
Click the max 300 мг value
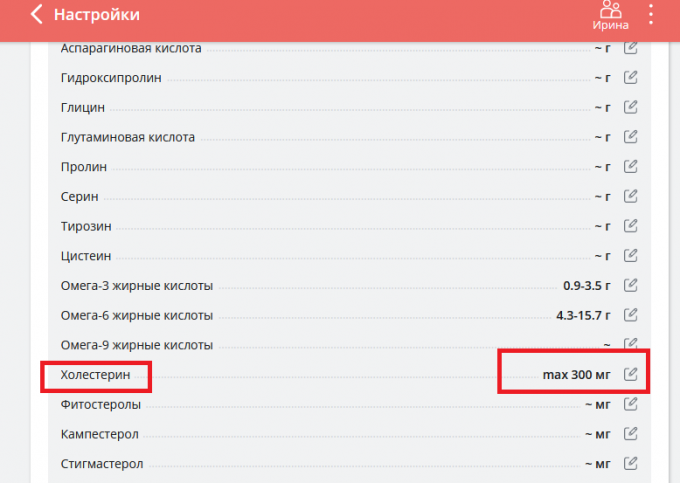[x=576, y=375]
